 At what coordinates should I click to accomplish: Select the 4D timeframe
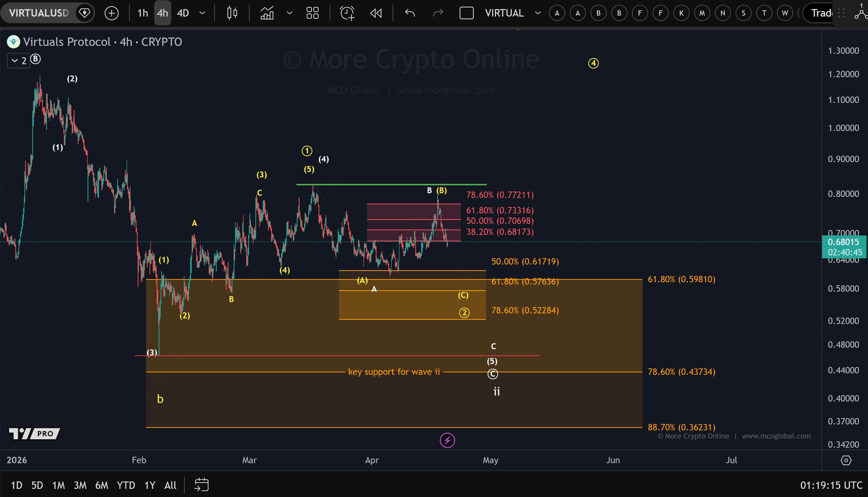[x=183, y=13]
